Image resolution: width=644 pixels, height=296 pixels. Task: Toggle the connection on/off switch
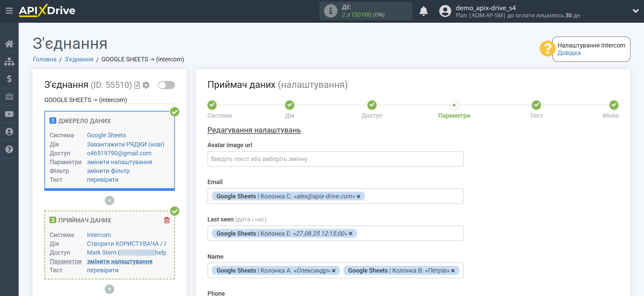[x=166, y=85]
